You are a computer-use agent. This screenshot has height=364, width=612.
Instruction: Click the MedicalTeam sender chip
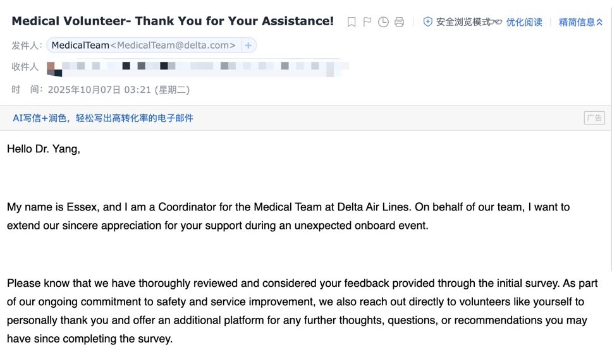click(80, 45)
